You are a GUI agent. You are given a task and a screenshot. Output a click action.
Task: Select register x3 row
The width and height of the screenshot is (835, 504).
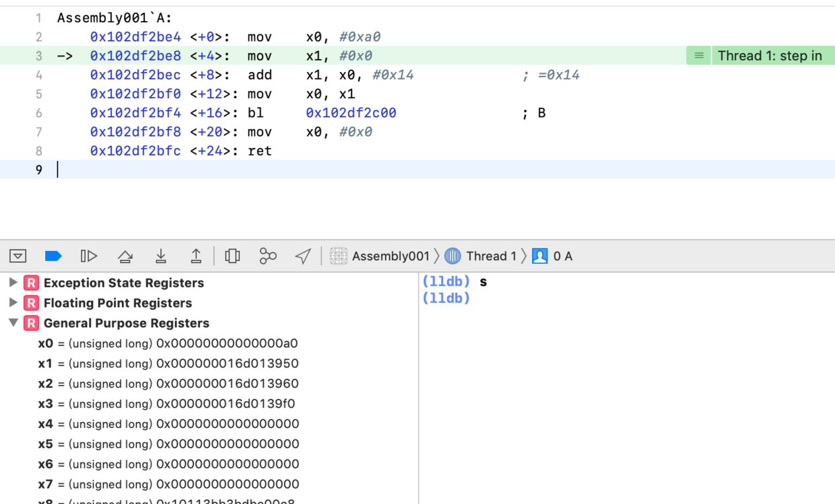[x=209, y=404]
